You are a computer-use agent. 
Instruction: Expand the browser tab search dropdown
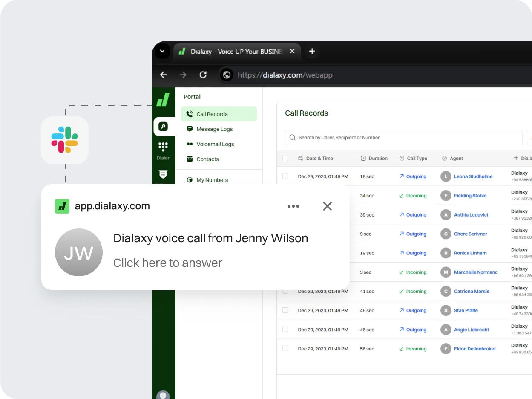(162, 51)
